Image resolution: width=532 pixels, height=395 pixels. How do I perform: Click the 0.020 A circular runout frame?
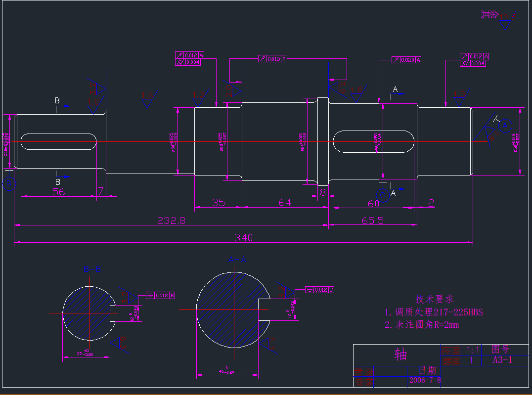[406, 59]
